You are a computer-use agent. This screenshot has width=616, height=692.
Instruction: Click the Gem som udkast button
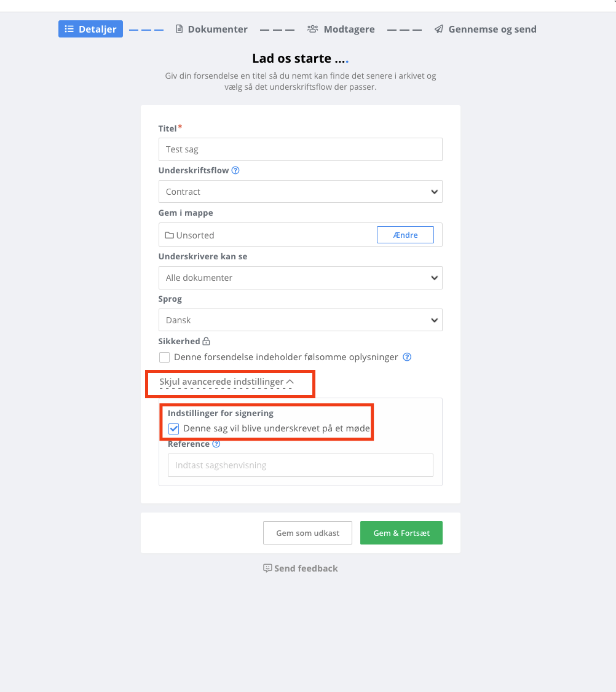(308, 533)
